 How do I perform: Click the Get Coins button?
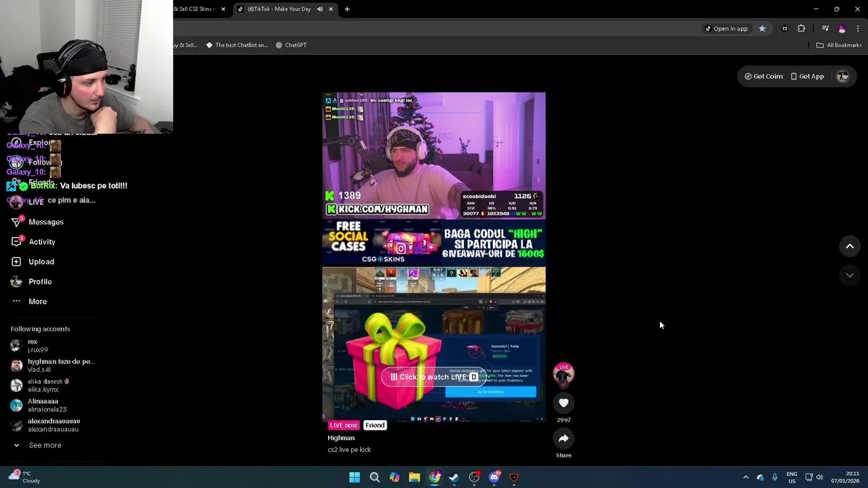coord(764,77)
